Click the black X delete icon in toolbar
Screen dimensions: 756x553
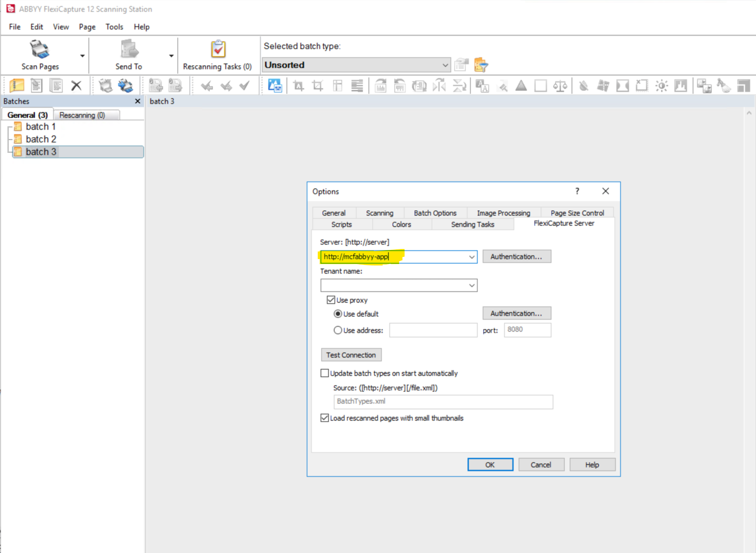(x=76, y=86)
